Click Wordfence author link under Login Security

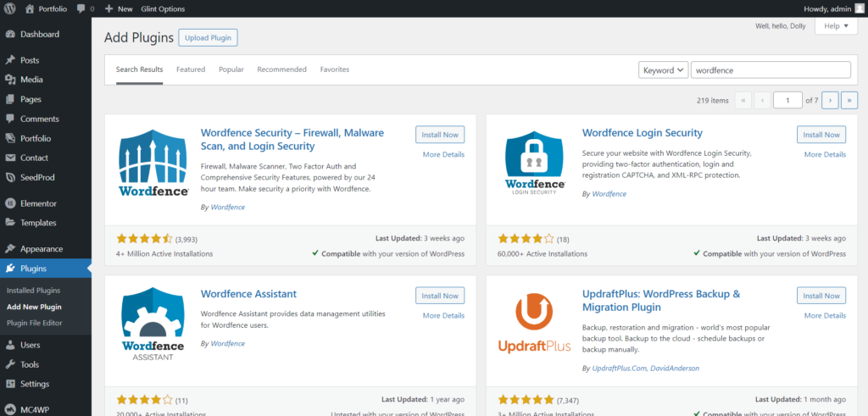coord(609,194)
